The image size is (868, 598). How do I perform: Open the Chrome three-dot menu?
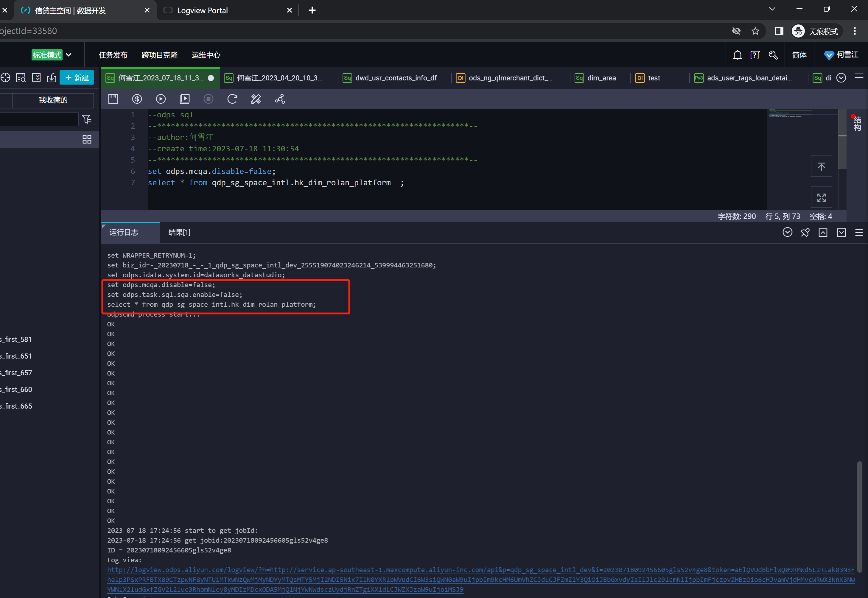[855, 31]
